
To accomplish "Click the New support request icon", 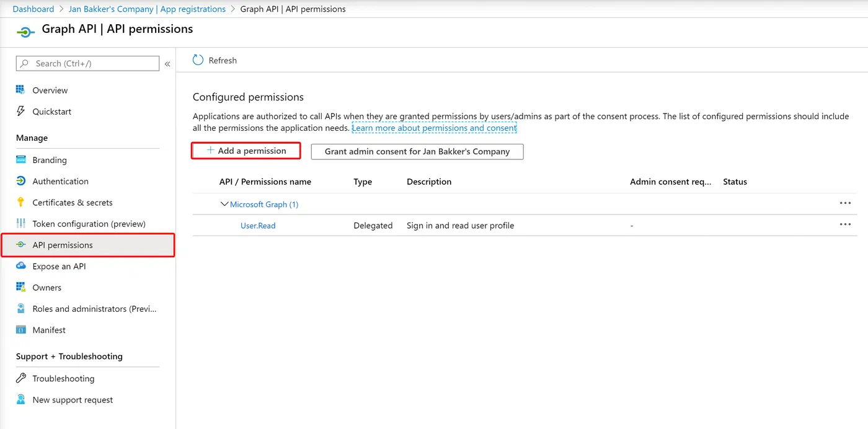I will click(20, 400).
